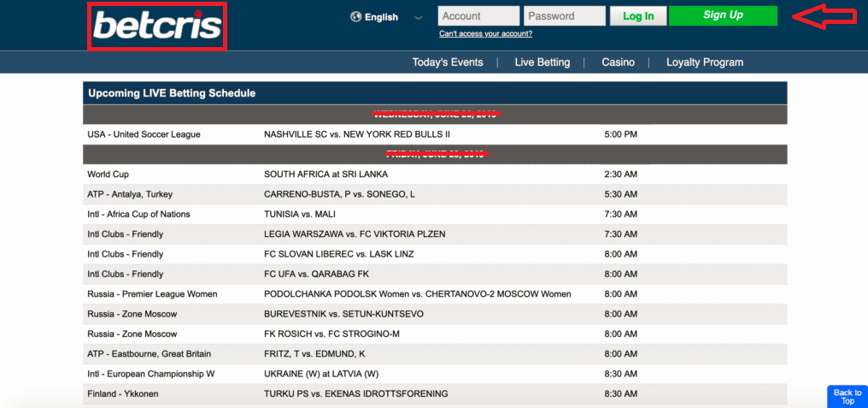Go to the Live Betting menu

542,62
